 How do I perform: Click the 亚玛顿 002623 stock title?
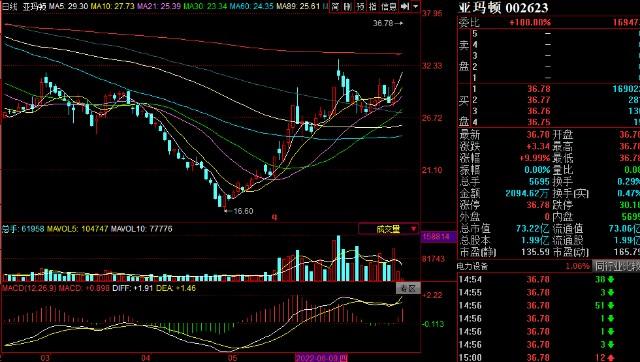[503, 7]
